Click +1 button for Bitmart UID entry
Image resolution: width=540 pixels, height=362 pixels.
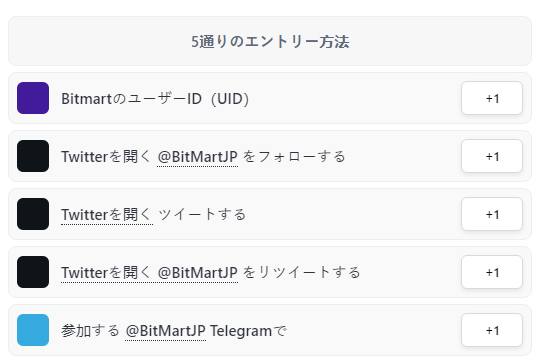(x=492, y=98)
